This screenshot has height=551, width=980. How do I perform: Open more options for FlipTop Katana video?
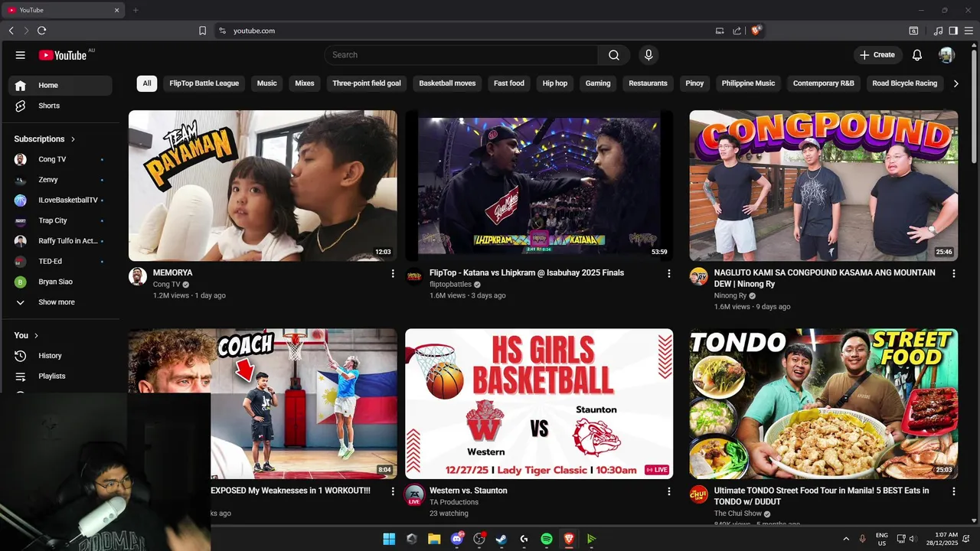(668, 273)
